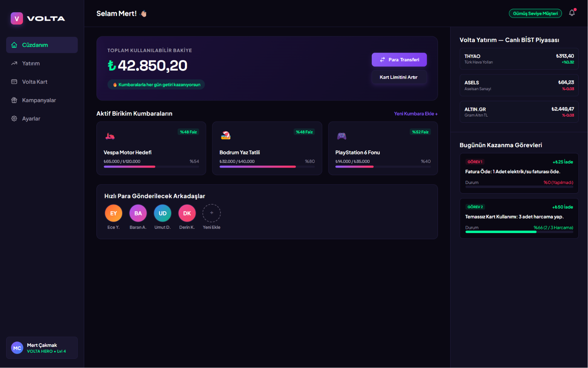Click the PlayStation 6 Fonu progress bar
The width and height of the screenshot is (588, 368).
pos(383,167)
